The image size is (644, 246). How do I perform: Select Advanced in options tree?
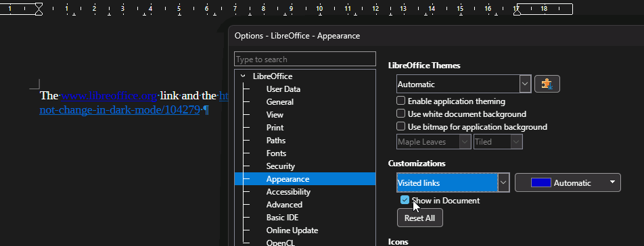(x=284, y=205)
